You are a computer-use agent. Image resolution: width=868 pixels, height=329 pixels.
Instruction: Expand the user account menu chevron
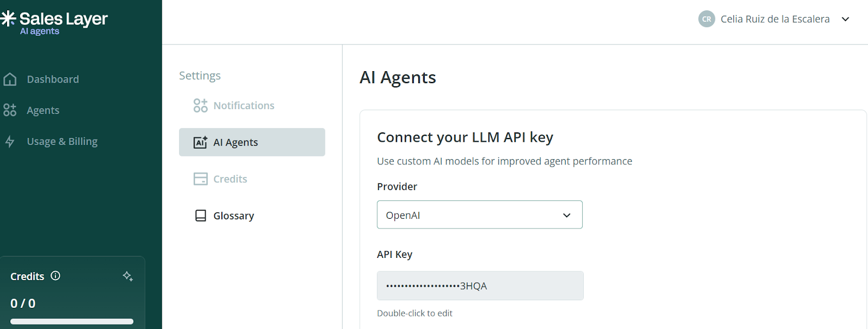pos(845,19)
